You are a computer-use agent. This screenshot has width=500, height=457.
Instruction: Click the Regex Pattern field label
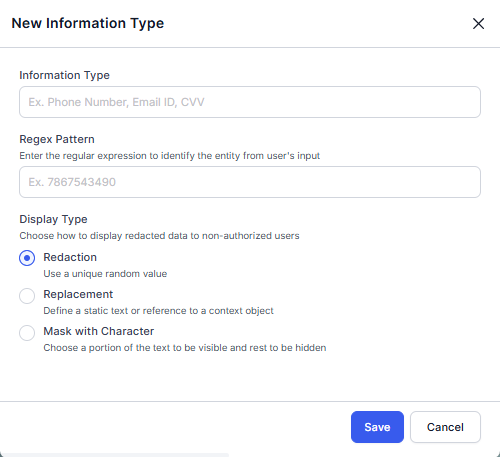click(x=57, y=139)
